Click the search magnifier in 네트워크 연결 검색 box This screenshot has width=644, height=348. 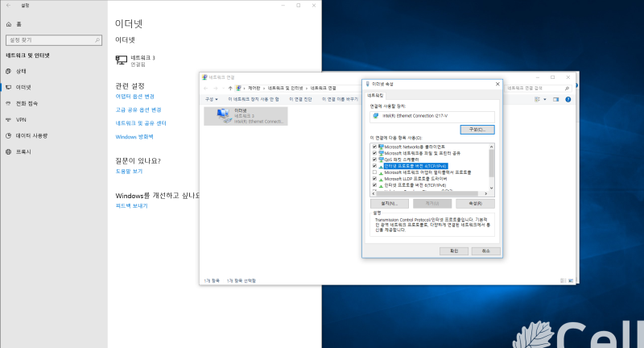(567, 89)
